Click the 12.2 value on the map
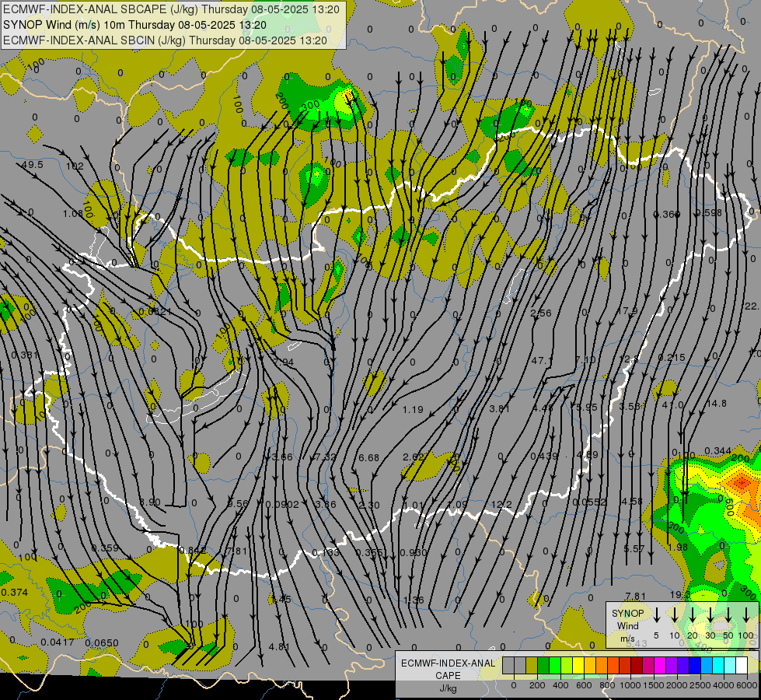Image resolution: width=761 pixels, height=700 pixels. click(501, 505)
